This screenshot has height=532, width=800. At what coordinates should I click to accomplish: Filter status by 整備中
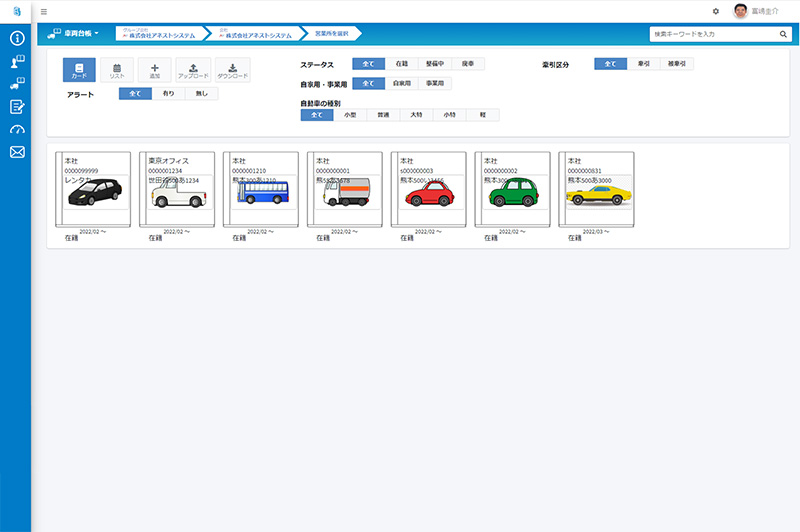(x=434, y=63)
